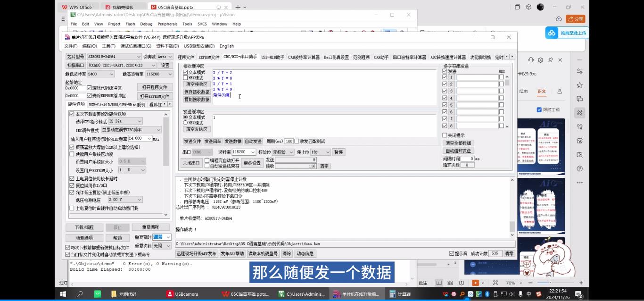Screen dimensions: 644x301
Task: Click the 下载/编程 download button
Action: point(84,227)
